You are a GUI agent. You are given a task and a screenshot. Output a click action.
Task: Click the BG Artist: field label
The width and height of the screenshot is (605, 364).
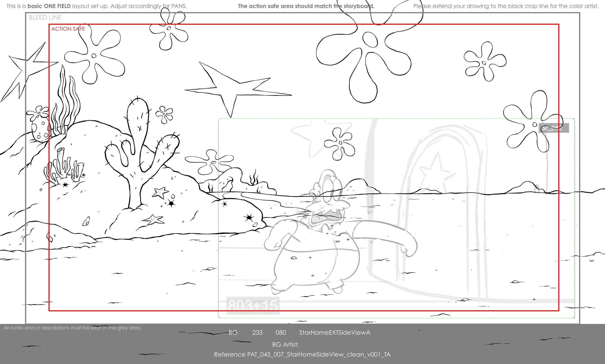click(x=285, y=344)
